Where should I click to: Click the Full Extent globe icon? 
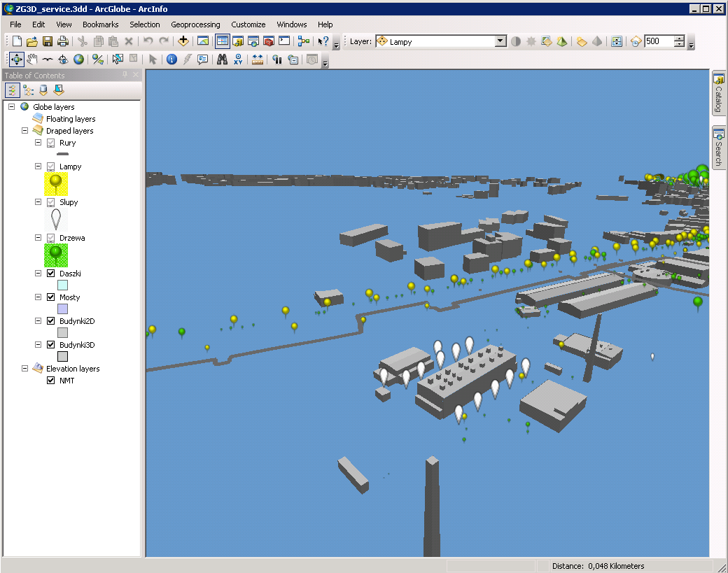[79, 59]
